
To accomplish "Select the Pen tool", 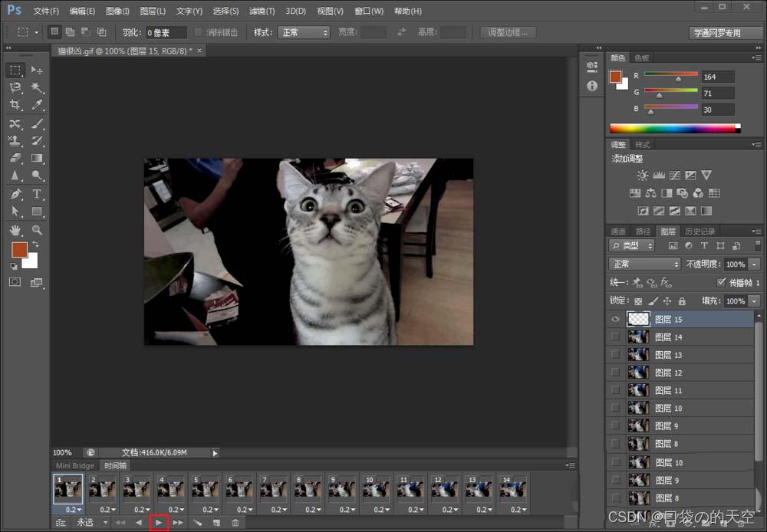I will 15,194.
